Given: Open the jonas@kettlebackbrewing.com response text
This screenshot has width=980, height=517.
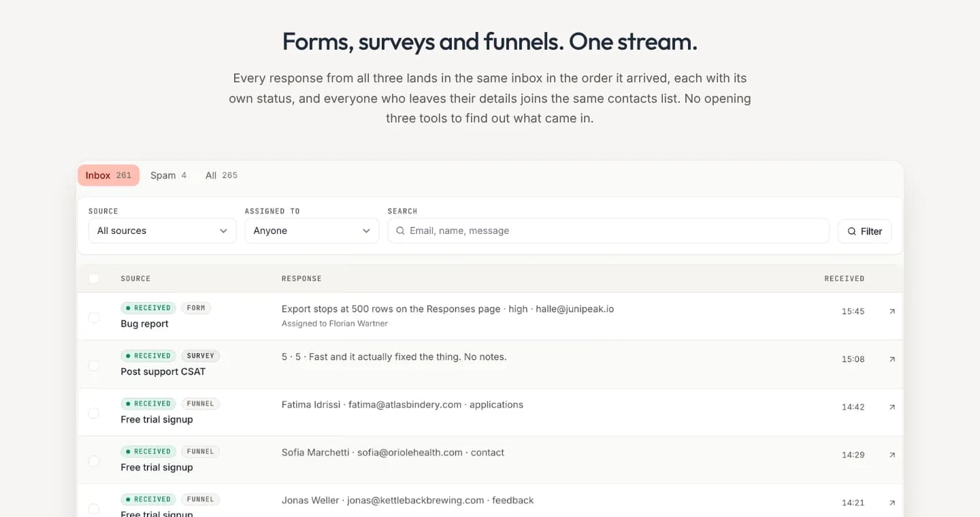Looking at the screenshot, I should pos(408,500).
